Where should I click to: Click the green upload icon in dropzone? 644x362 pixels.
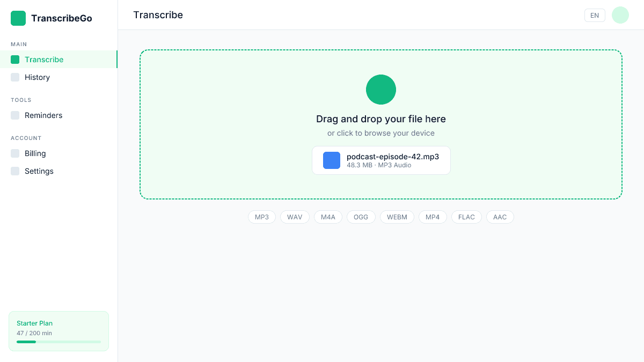381,90
